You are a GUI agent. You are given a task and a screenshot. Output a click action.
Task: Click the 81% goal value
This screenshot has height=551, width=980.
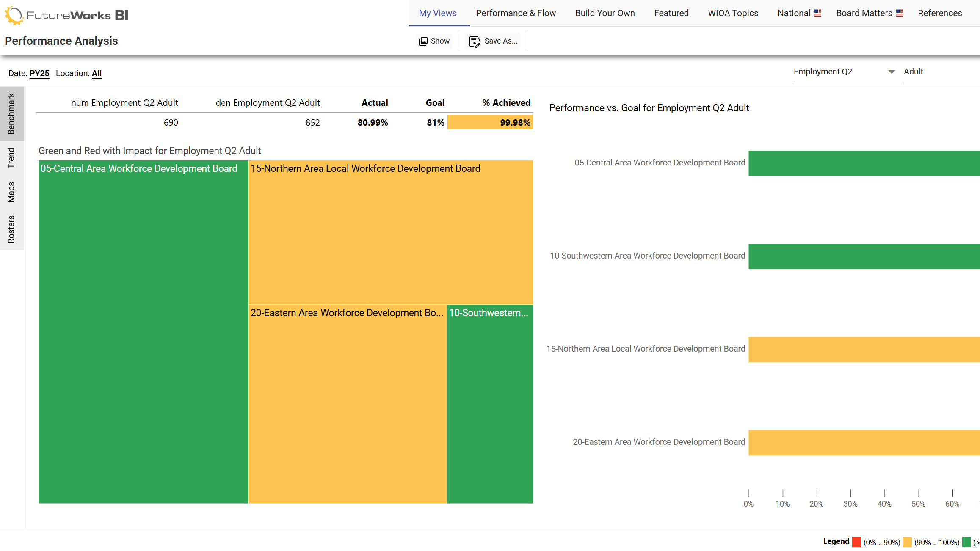point(436,123)
